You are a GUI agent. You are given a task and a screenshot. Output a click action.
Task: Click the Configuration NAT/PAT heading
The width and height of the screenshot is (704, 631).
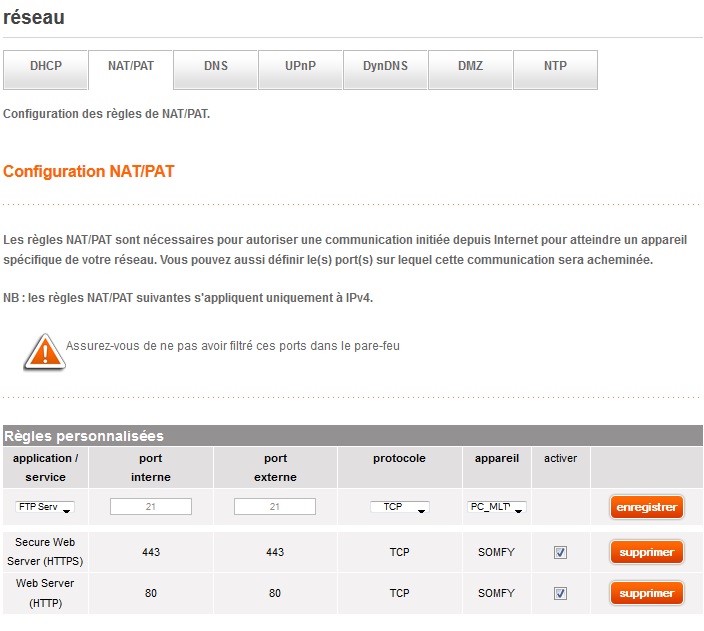89,172
